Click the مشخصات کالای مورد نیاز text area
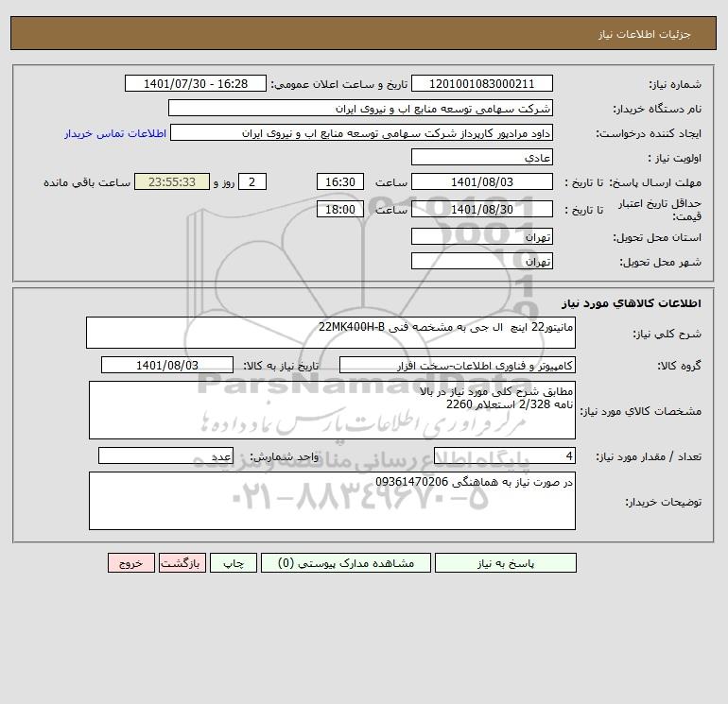 click(332, 410)
